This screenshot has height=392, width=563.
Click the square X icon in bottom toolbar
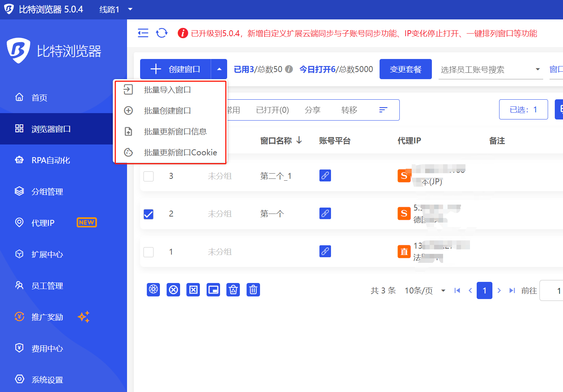(194, 290)
